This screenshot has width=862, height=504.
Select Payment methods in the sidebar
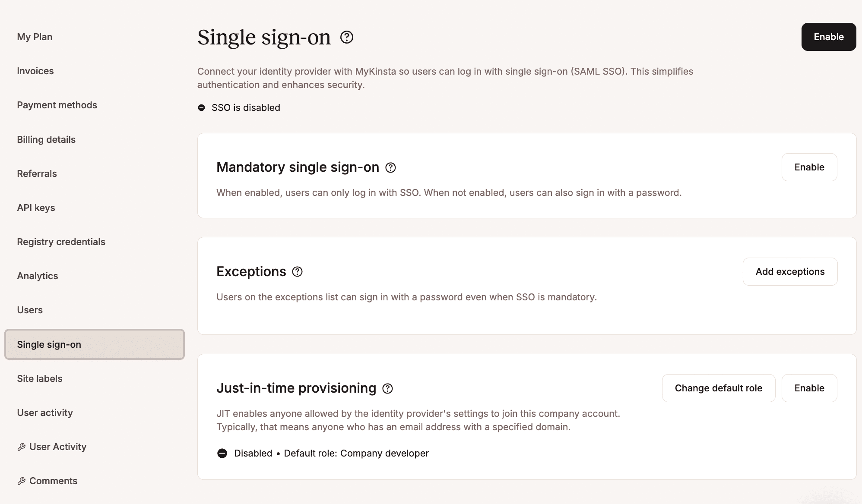pos(57,105)
